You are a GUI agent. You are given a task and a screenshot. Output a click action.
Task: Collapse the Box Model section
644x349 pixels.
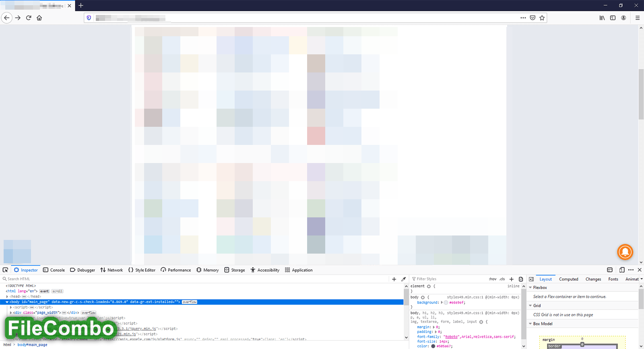click(530, 324)
